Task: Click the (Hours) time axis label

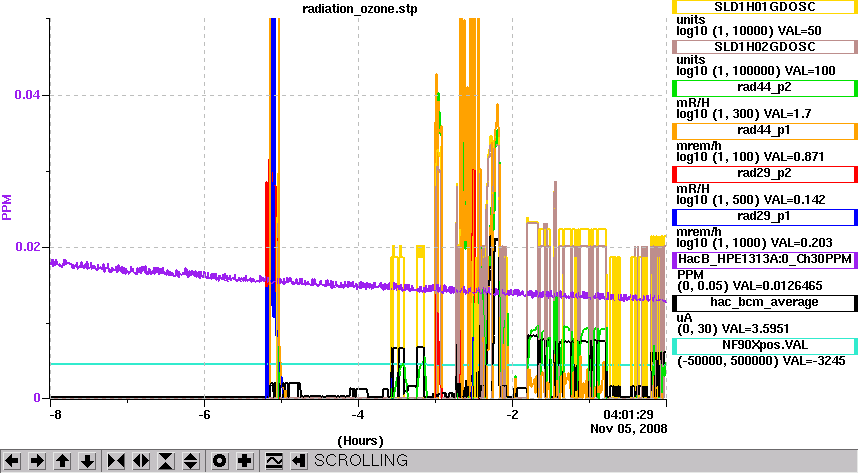Action: click(360, 441)
